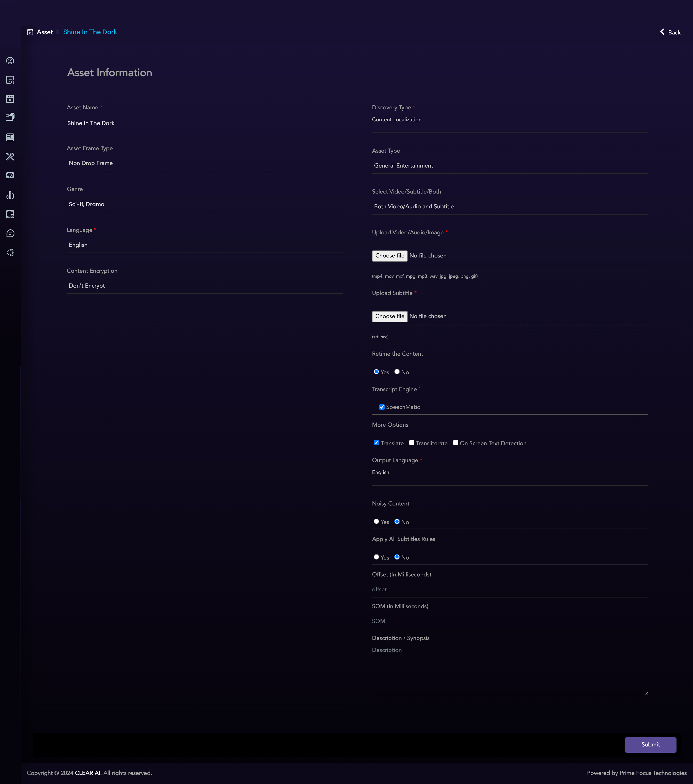
Task: Open the Genre dropdown showing Sci-fi, Drama
Action: pos(205,204)
